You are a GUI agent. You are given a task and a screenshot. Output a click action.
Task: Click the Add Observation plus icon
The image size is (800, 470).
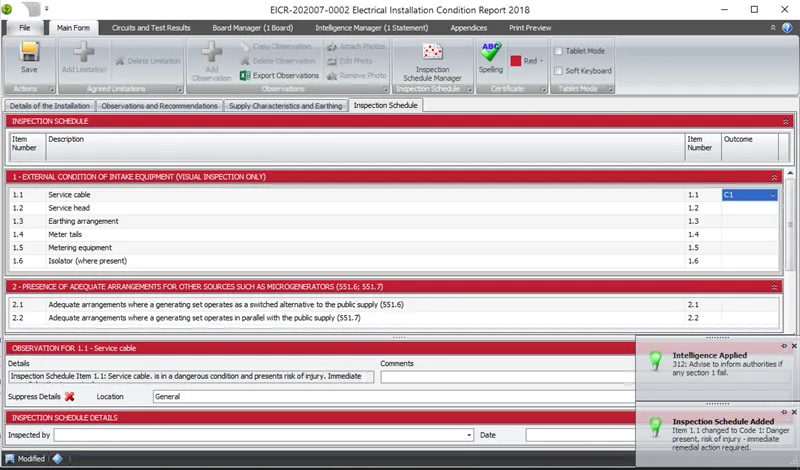[211, 52]
